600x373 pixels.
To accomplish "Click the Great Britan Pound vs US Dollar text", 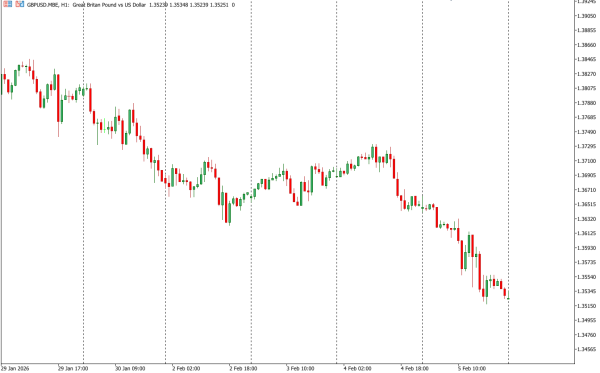I will 109,5.
